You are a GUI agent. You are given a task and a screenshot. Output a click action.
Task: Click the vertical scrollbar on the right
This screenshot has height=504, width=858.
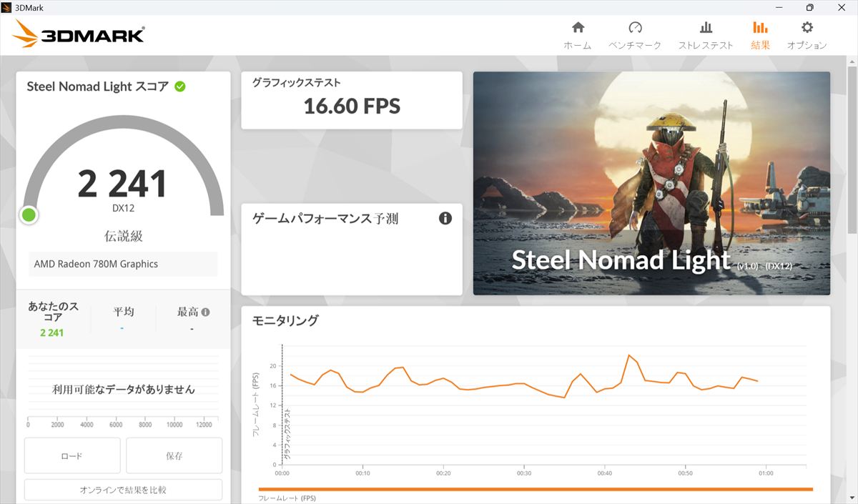[852, 150]
